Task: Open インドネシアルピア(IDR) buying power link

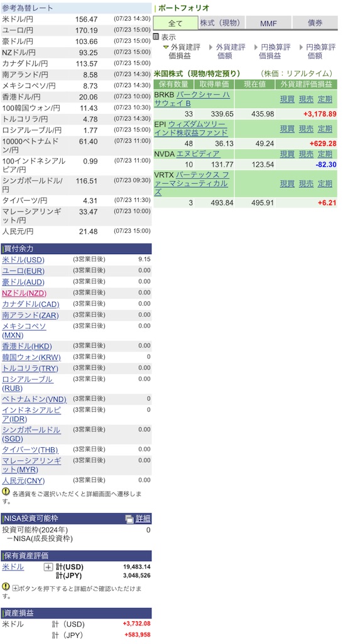Action: pos(31,414)
